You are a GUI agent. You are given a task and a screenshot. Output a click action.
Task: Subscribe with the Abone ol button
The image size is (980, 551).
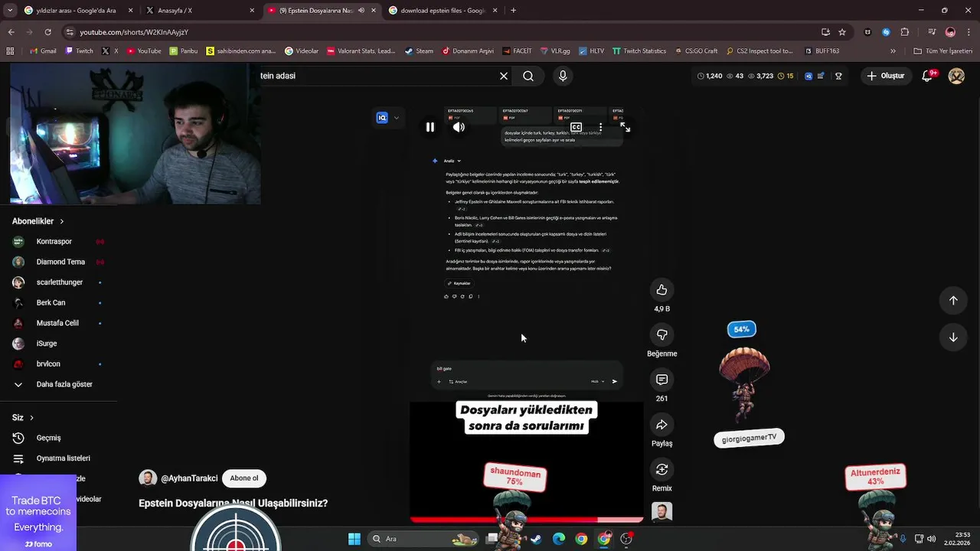(244, 478)
